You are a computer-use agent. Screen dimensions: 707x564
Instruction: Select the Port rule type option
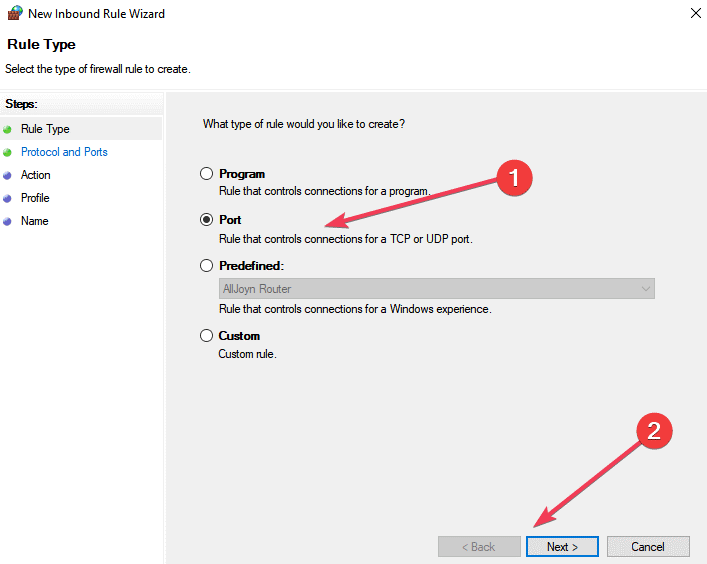pos(207,220)
